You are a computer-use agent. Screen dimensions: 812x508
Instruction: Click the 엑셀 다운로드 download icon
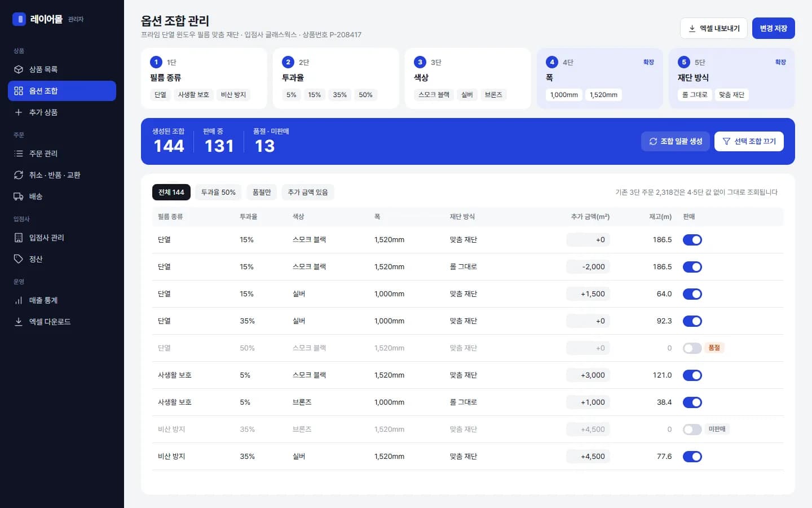[x=19, y=322]
